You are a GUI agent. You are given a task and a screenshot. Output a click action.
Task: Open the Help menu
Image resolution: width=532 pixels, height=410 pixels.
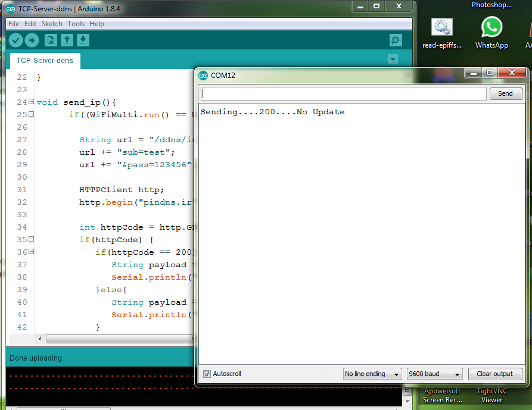point(97,24)
